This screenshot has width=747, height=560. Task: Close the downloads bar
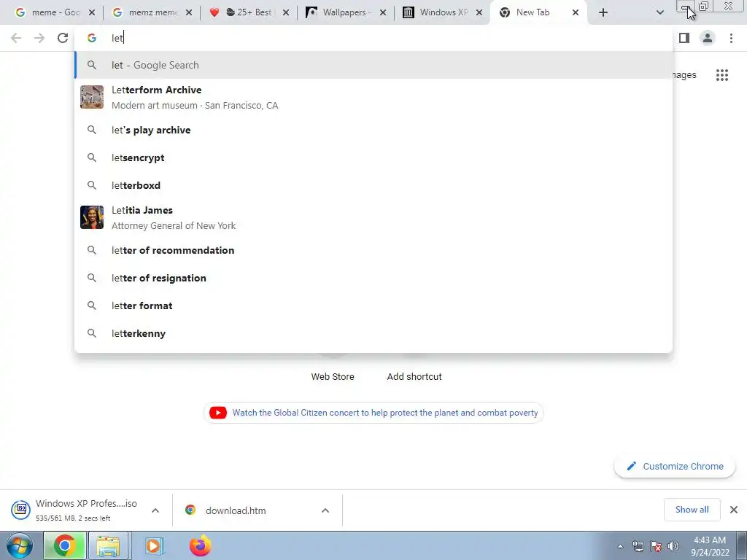coord(734,510)
